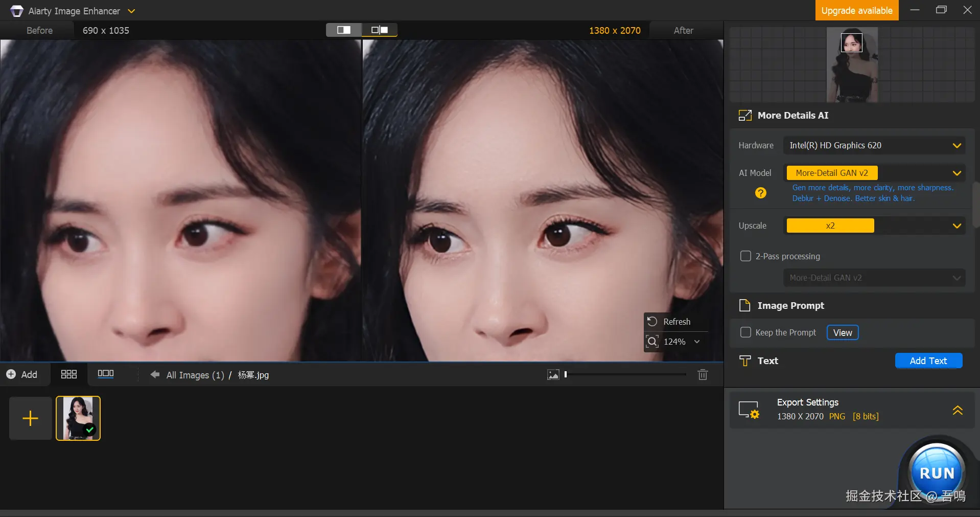The width and height of the screenshot is (980, 517).
Task: Click the navigator preview thumbnail
Action: 852,64
